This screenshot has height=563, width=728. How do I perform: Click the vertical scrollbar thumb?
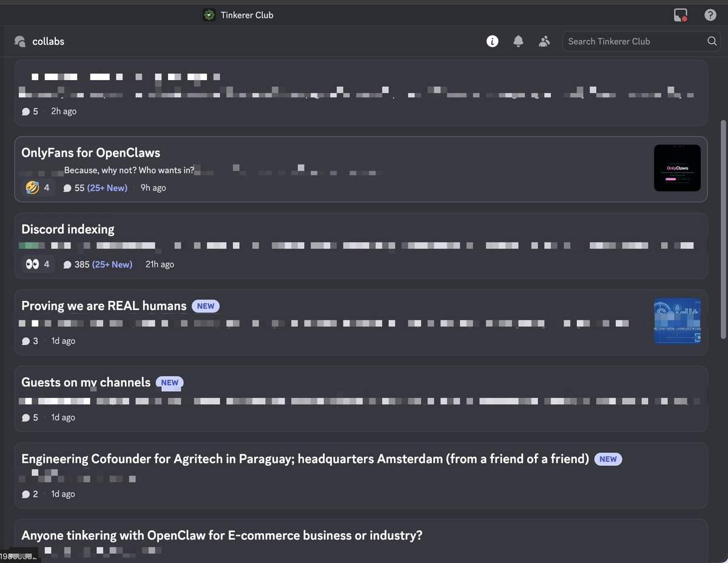pos(723,229)
